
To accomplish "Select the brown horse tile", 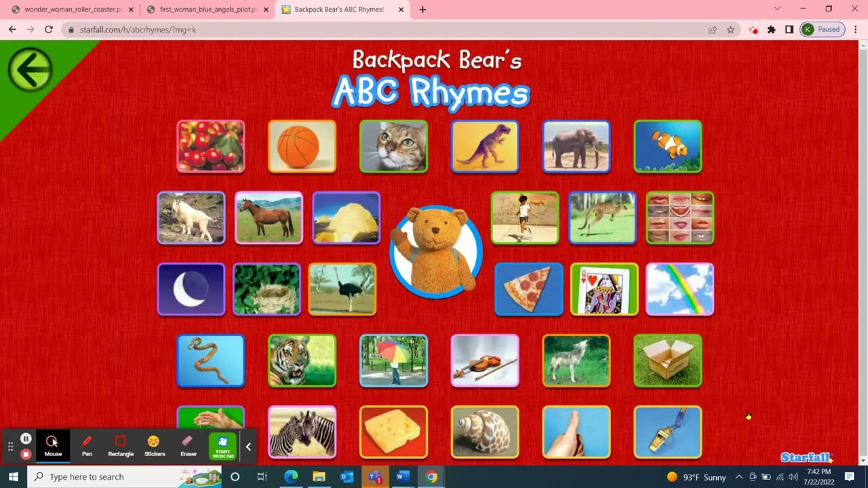I will click(x=269, y=218).
